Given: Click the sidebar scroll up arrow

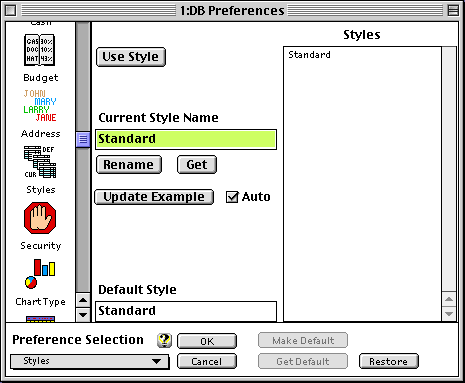Looking at the screenshot, I should [x=83, y=300].
